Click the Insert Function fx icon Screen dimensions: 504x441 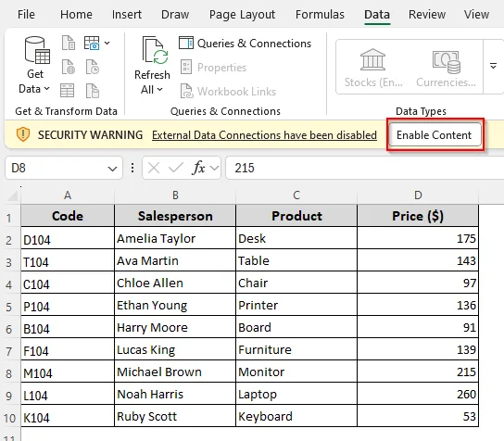pyautogui.click(x=198, y=168)
